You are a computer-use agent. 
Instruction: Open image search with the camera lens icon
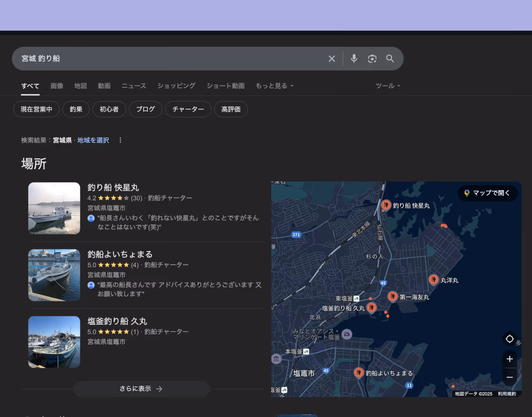click(372, 58)
